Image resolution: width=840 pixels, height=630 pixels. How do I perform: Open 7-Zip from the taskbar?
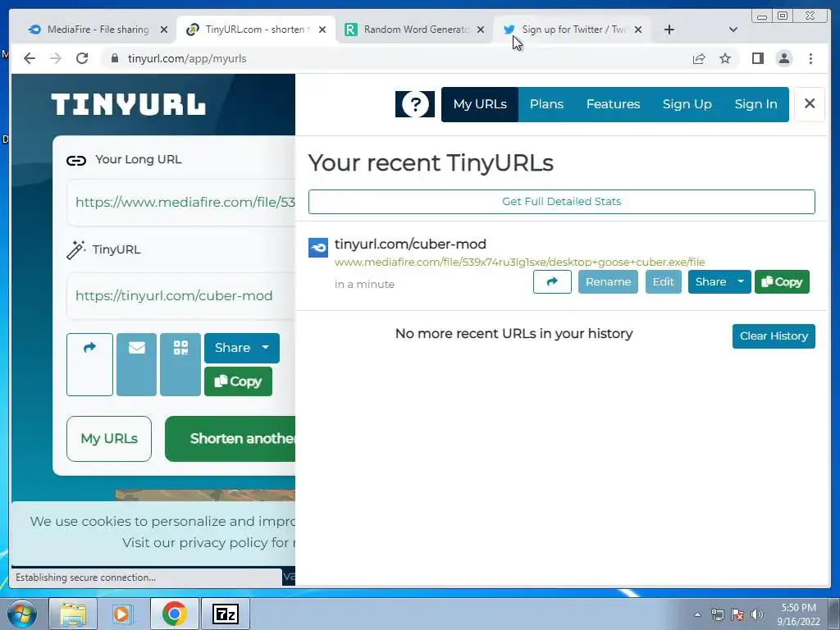226,614
